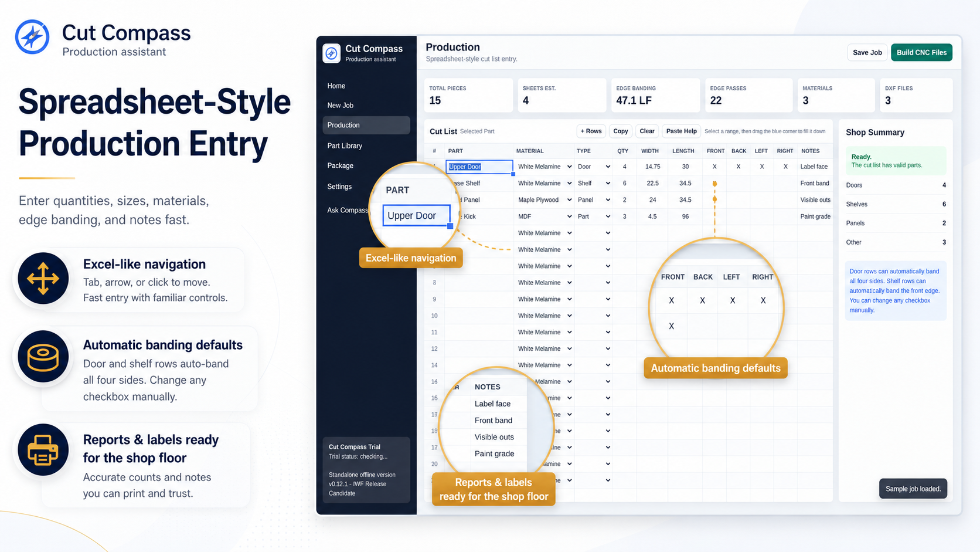The height and width of the screenshot is (552, 980).
Task: Open the Door type dropdown
Action: point(594,167)
